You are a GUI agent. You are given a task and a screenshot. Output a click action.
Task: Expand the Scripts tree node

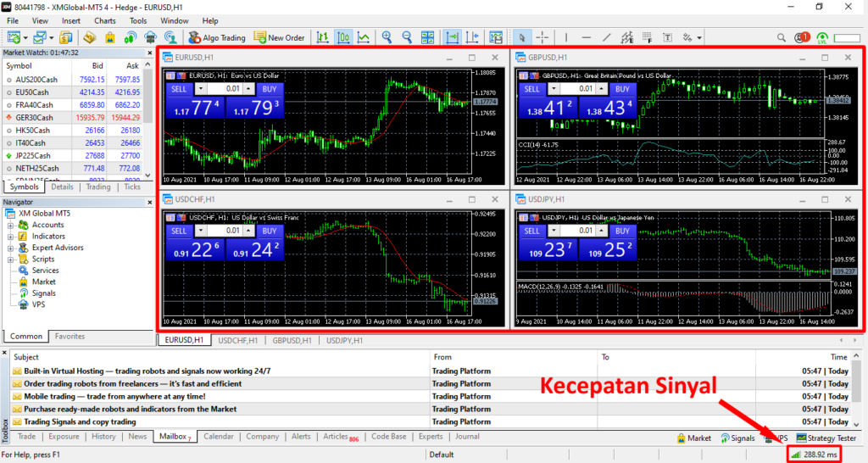click(10, 259)
